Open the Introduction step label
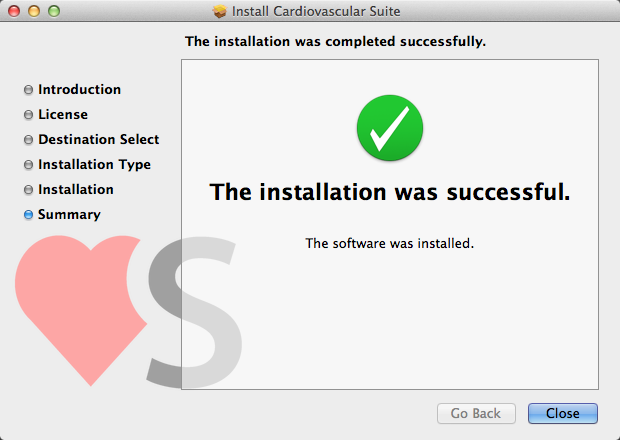Screen dimensions: 620x440 [x=79, y=89]
